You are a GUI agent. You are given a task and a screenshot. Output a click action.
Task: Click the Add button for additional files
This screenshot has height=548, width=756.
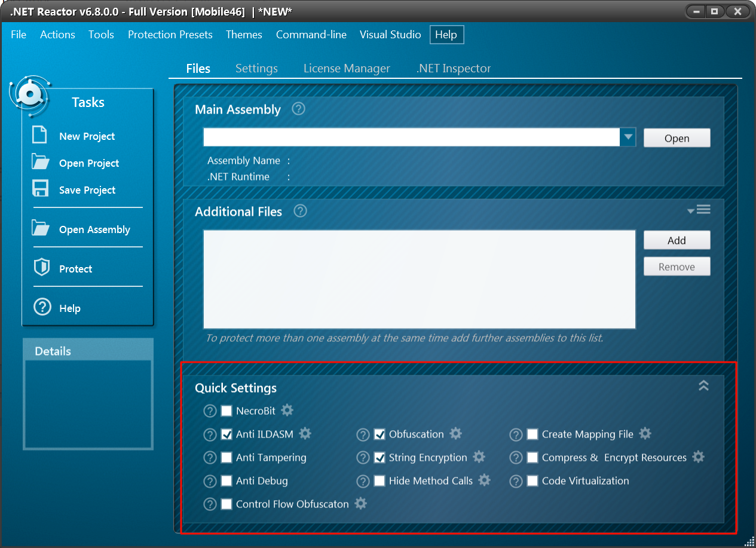coord(677,240)
